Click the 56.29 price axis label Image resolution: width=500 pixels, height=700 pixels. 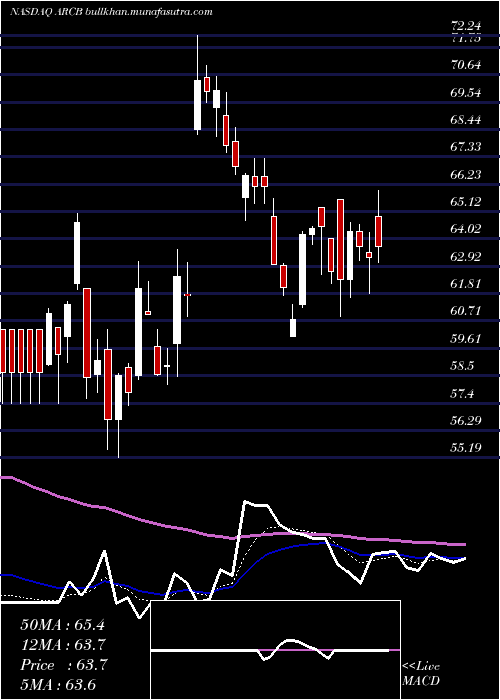click(466, 421)
